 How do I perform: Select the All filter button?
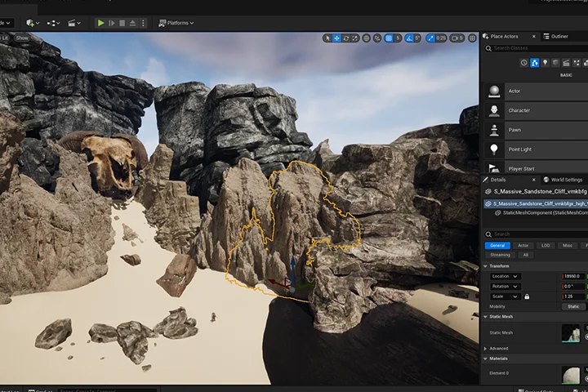tap(526, 255)
